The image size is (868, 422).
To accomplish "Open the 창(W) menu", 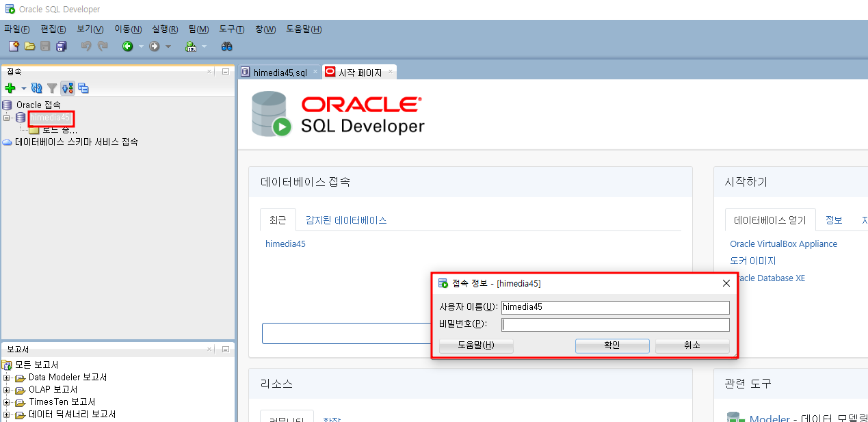I will click(x=265, y=29).
